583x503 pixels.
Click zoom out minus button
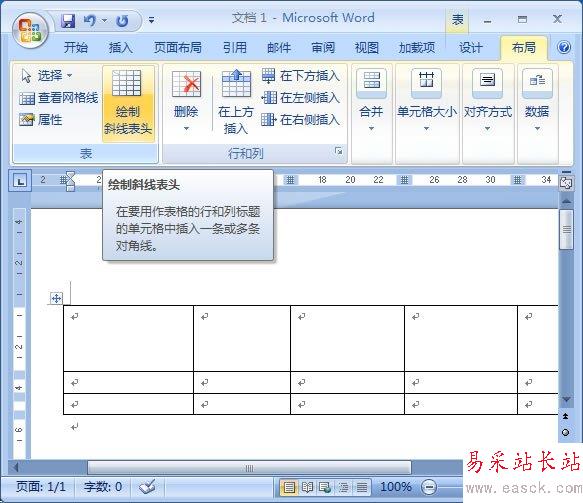coord(429,487)
